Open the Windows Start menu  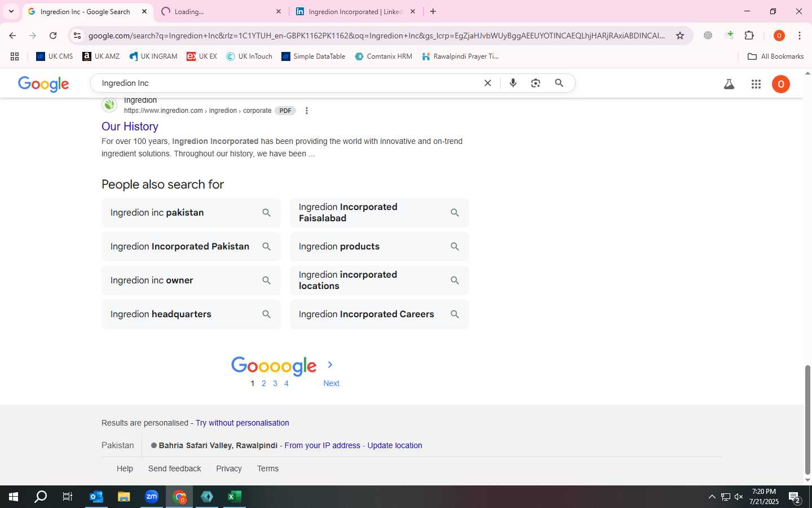pos(14,497)
